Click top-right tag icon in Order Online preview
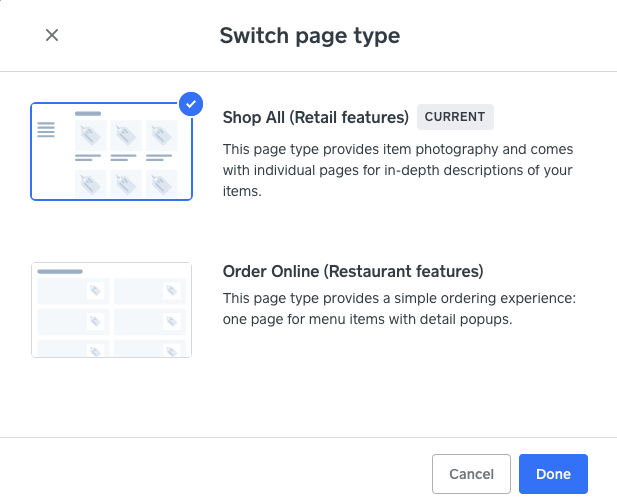The width and height of the screenshot is (617, 503). [172, 291]
